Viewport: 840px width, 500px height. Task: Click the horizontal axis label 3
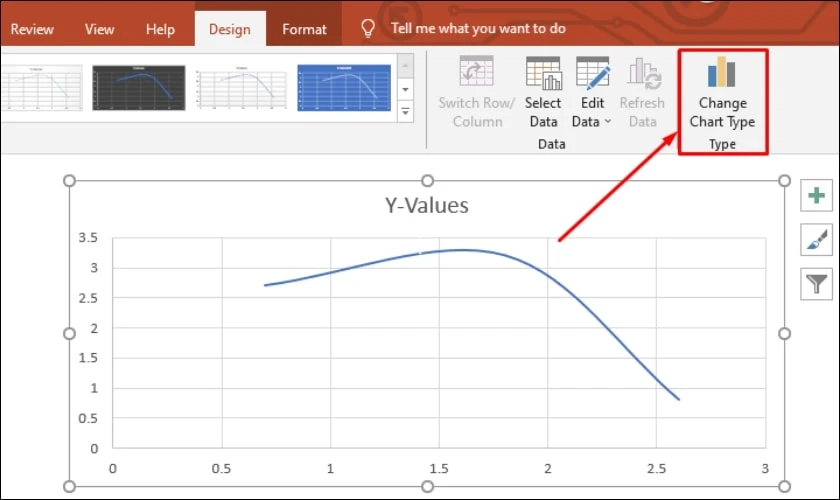[765, 469]
